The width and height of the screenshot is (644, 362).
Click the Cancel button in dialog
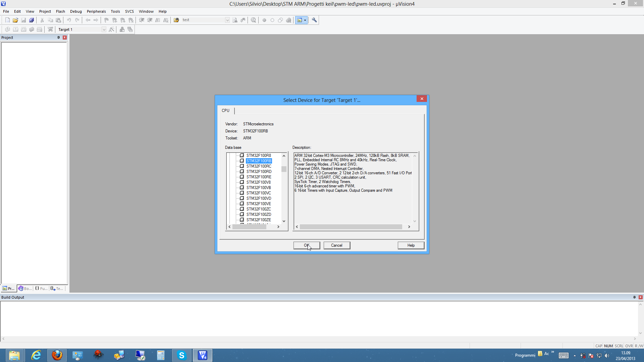click(x=336, y=245)
